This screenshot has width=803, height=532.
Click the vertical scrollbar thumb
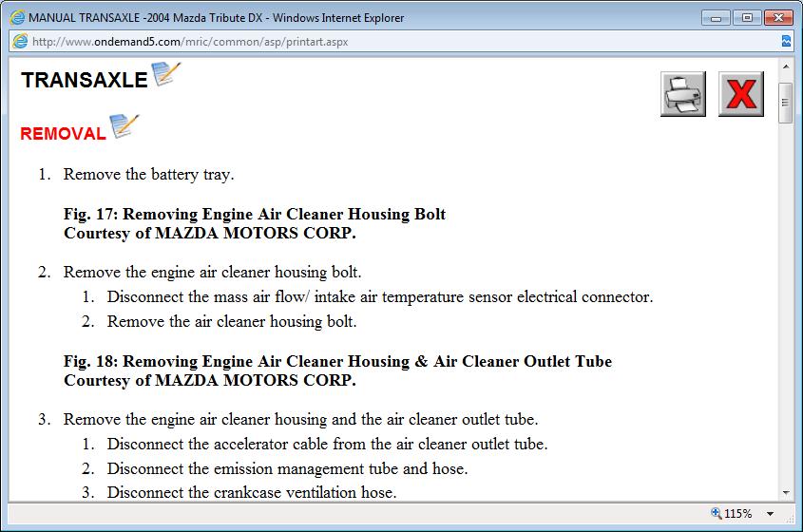(786, 103)
